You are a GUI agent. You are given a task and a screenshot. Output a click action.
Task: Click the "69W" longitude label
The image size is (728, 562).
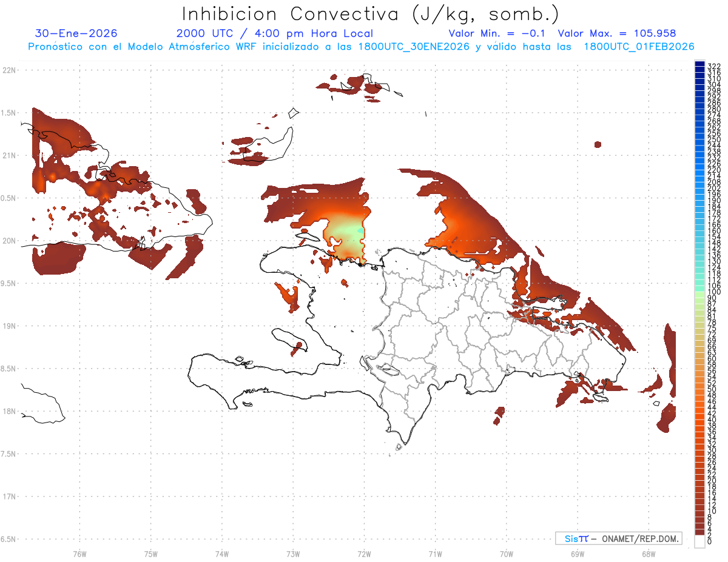click(578, 554)
